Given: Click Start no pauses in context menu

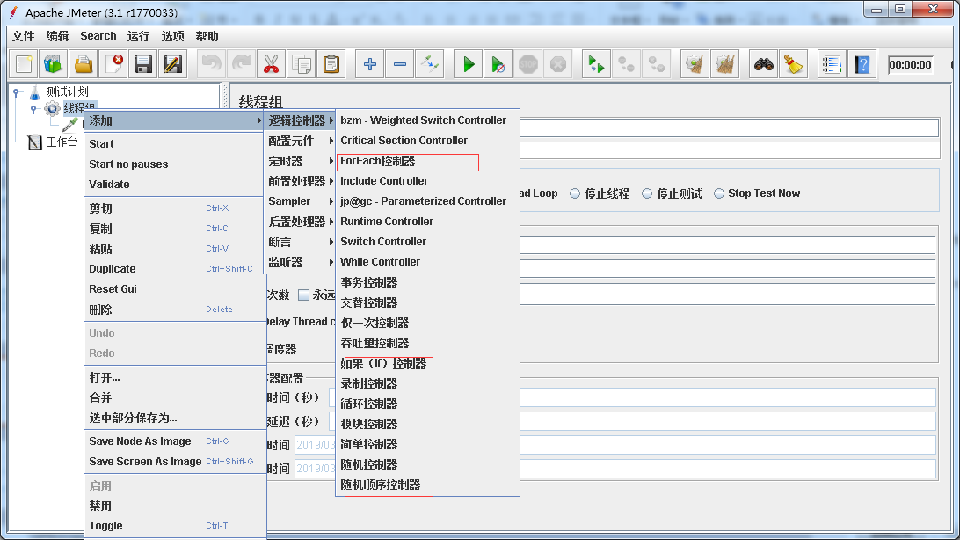Looking at the screenshot, I should pos(174,164).
